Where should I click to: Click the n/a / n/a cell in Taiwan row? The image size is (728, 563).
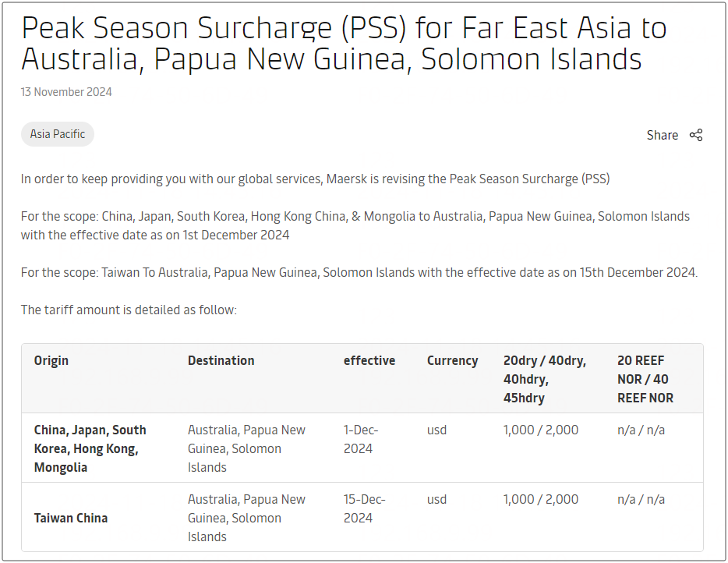[641, 499]
